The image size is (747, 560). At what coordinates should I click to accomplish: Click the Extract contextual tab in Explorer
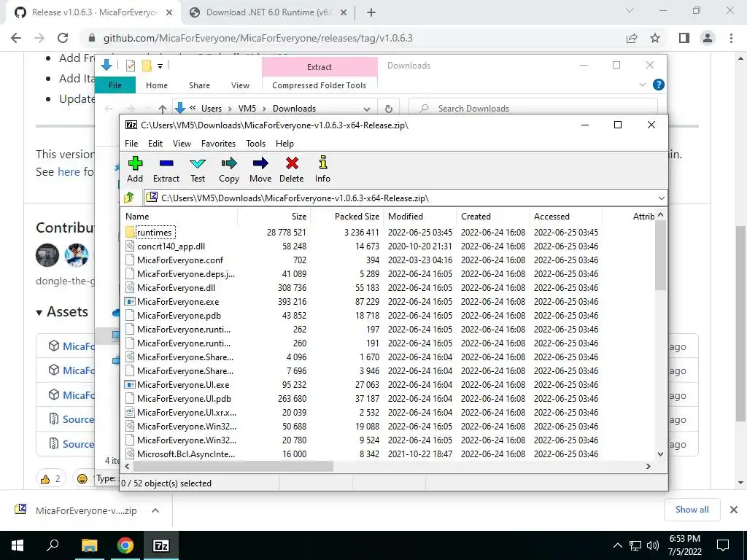pos(320,66)
